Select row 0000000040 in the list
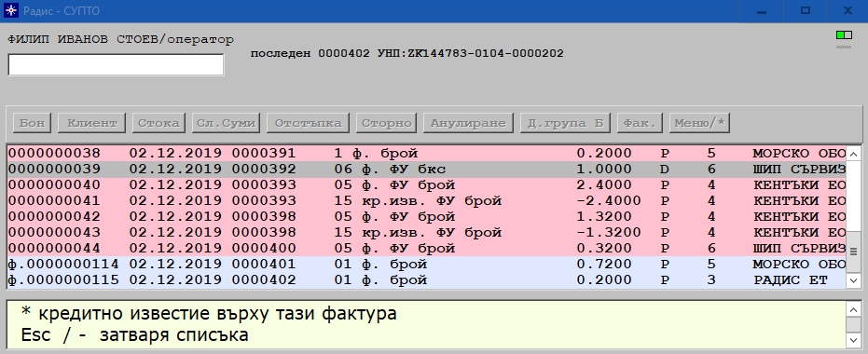 tap(427, 184)
